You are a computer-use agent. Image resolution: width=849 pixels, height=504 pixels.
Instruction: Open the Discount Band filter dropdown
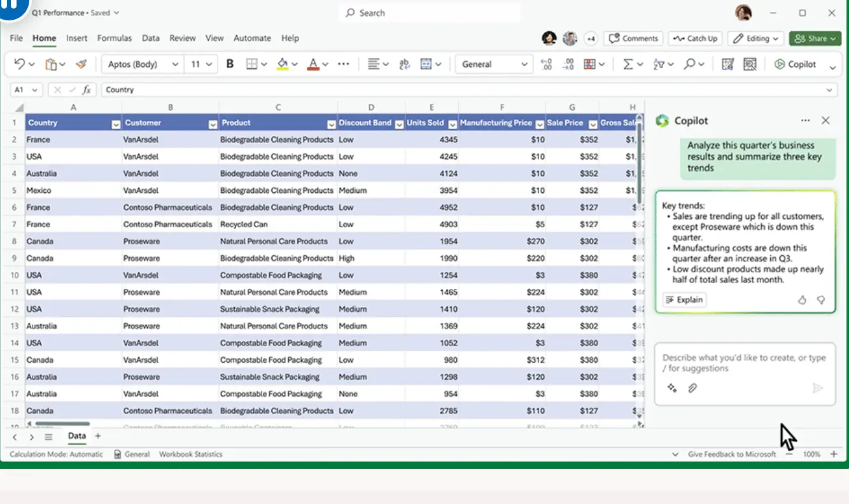coord(399,124)
